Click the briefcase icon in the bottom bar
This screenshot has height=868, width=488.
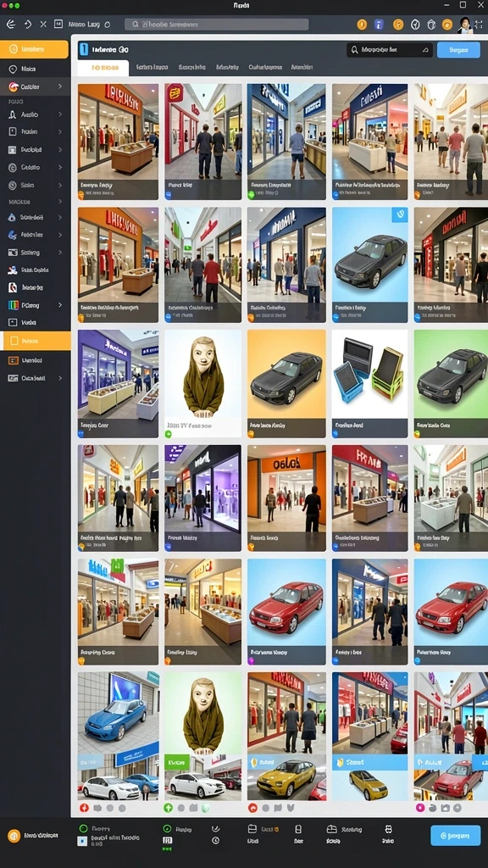pyautogui.click(x=332, y=829)
